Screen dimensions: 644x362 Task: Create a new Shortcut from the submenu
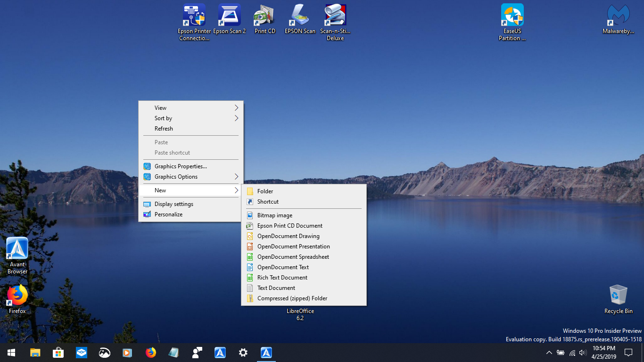(x=304, y=202)
